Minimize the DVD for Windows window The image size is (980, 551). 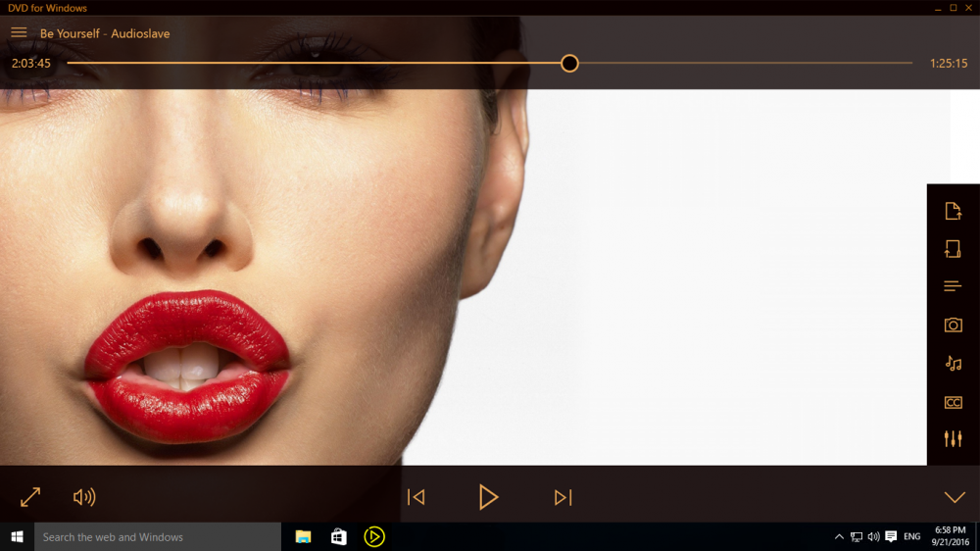click(x=938, y=8)
